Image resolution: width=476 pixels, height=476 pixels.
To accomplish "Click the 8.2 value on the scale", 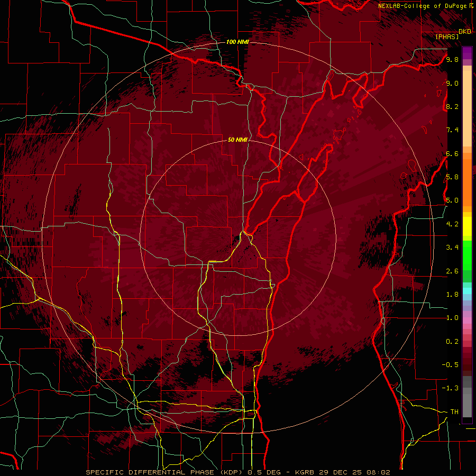I will [452, 106].
